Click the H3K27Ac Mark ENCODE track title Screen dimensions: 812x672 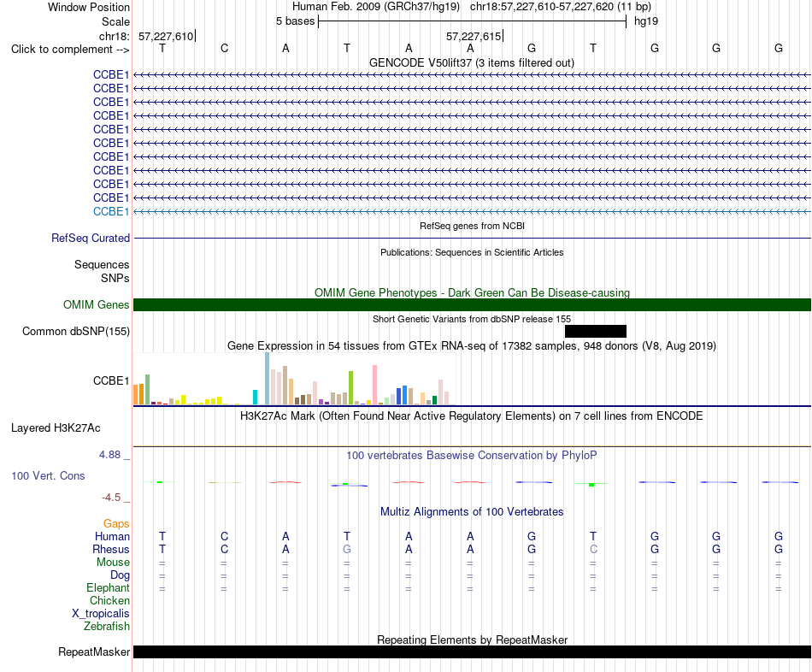(x=471, y=416)
